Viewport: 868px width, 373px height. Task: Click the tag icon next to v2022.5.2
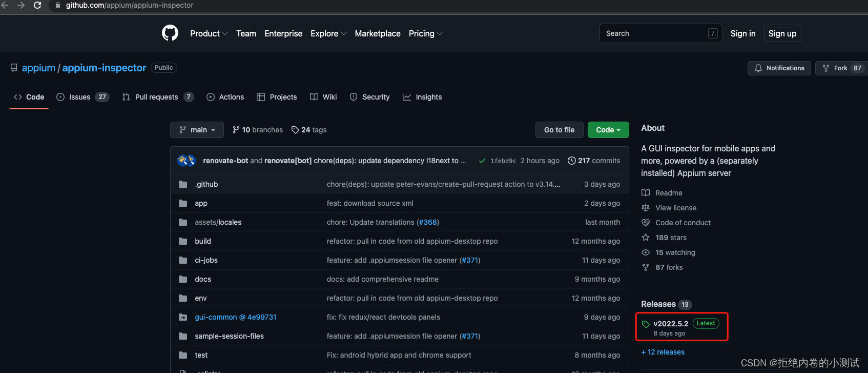646,324
